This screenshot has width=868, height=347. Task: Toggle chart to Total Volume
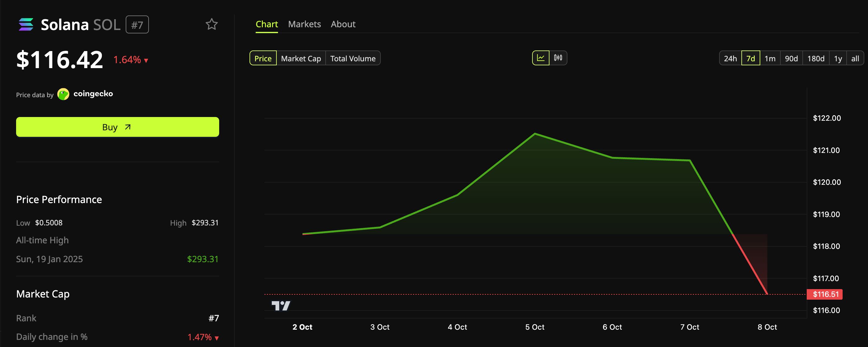(353, 58)
